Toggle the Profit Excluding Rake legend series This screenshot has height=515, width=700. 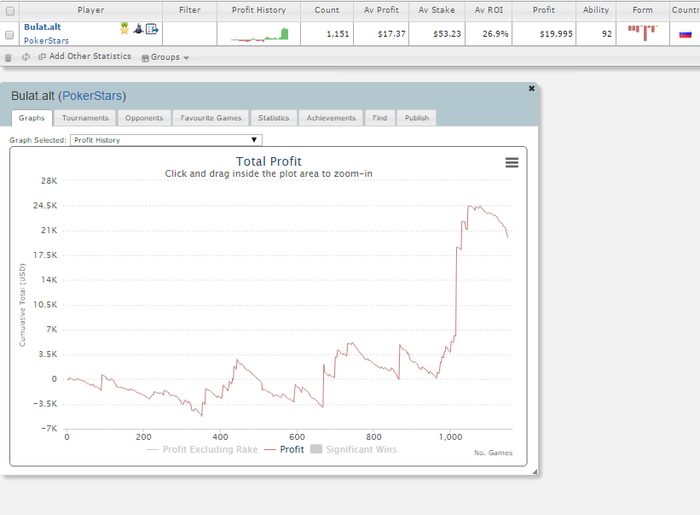202,449
